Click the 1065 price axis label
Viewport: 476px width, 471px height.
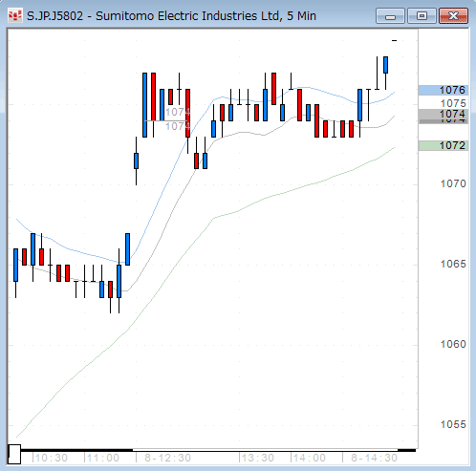(x=453, y=264)
